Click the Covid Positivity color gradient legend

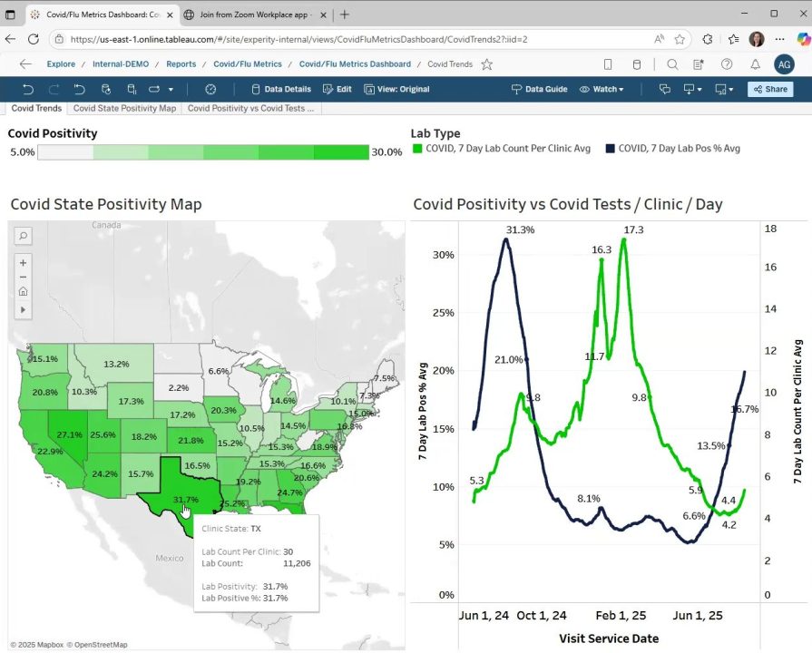pyautogui.click(x=203, y=152)
